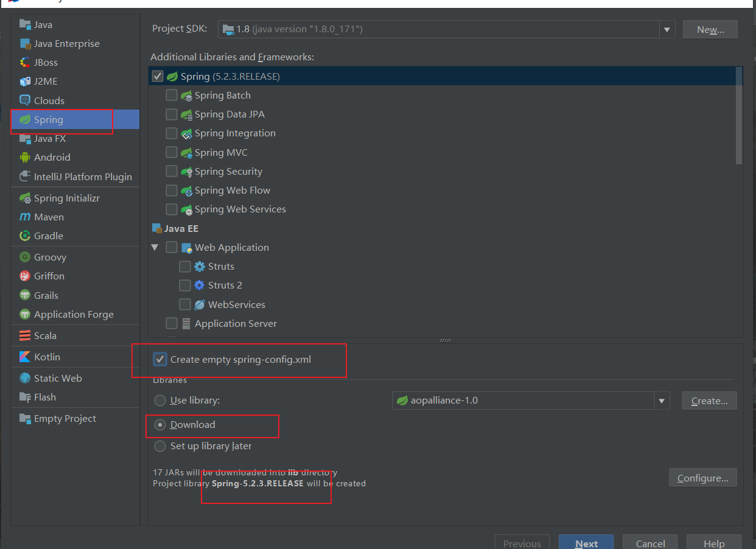The image size is (756, 549).
Task: Select the Download radio button
Action: [x=160, y=425]
